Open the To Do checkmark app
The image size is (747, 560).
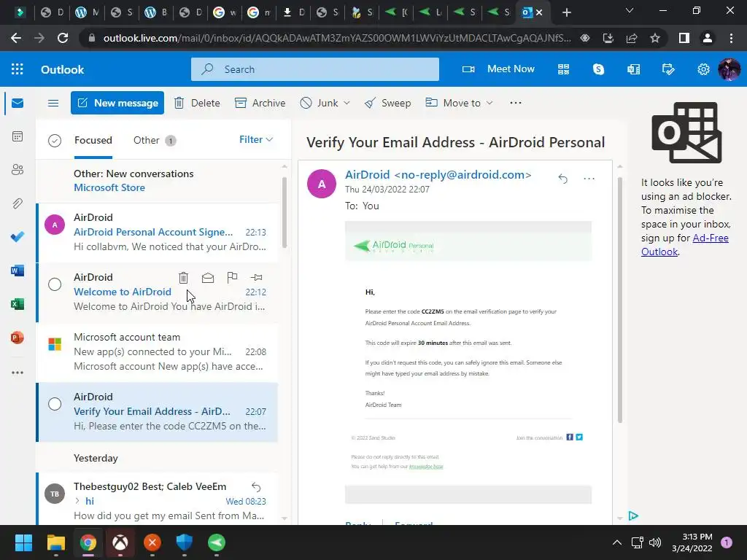18,237
